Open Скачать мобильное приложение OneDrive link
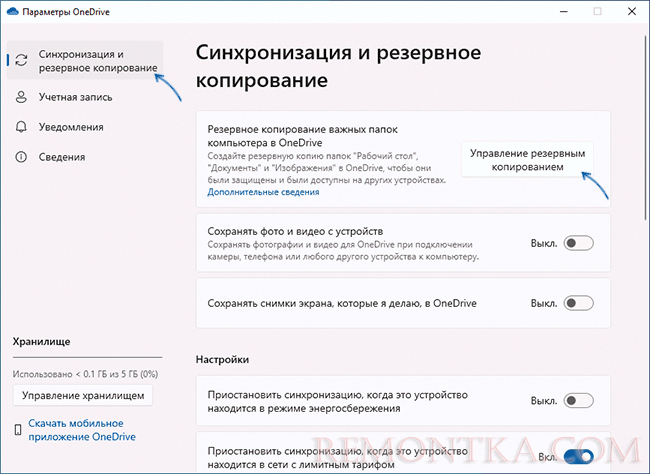Screen dimensions: 650x474 82,430
